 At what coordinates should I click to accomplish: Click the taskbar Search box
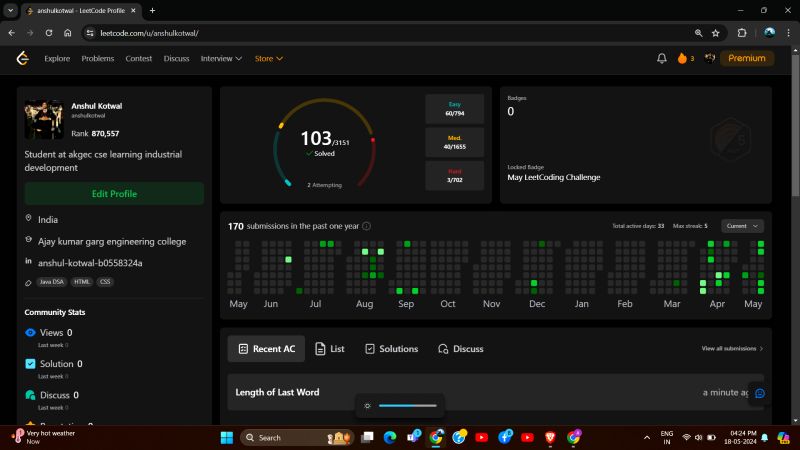(x=297, y=437)
